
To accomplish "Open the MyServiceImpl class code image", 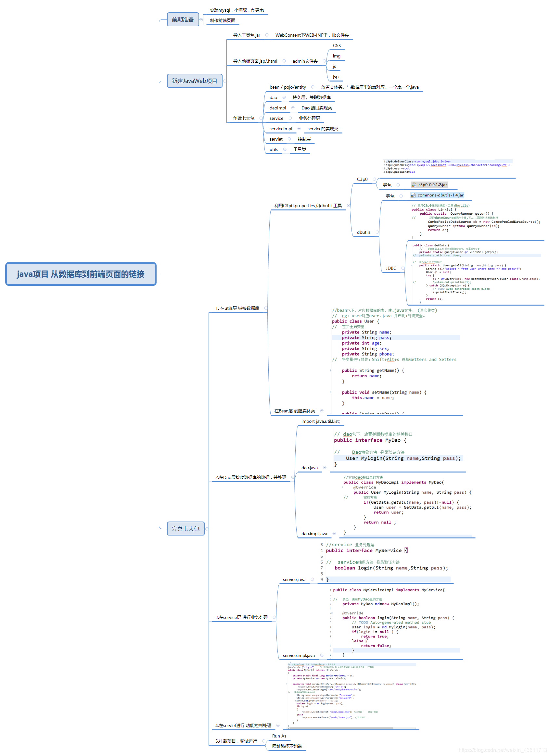I will click(x=395, y=623).
